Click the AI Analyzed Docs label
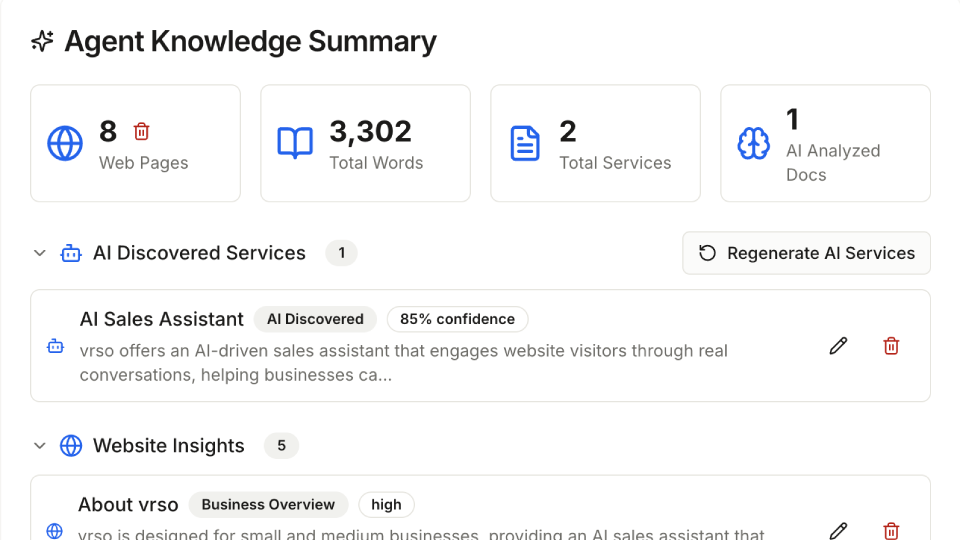Screen dimensions: 960x540 [833, 163]
